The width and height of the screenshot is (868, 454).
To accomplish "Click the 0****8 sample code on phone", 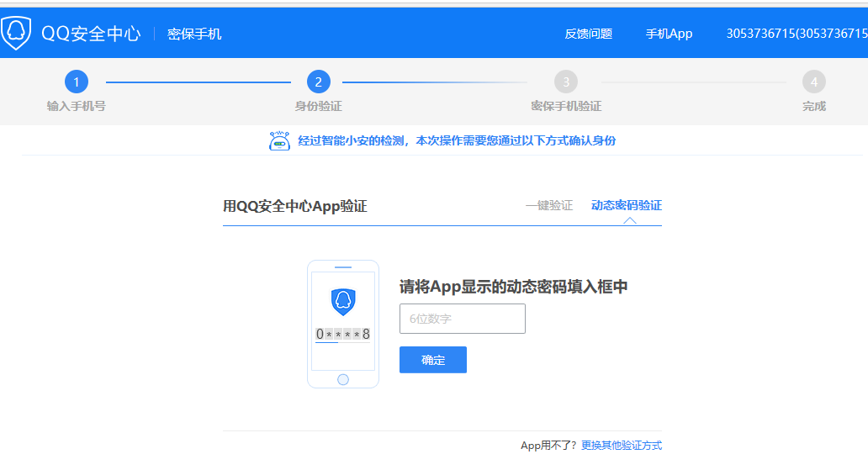I will point(342,334).
